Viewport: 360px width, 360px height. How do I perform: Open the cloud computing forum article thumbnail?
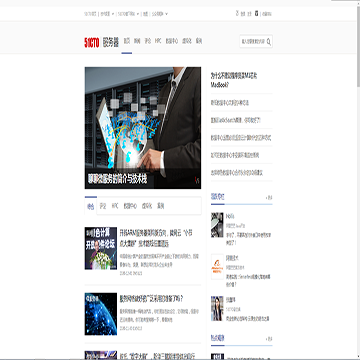(101, 248)
